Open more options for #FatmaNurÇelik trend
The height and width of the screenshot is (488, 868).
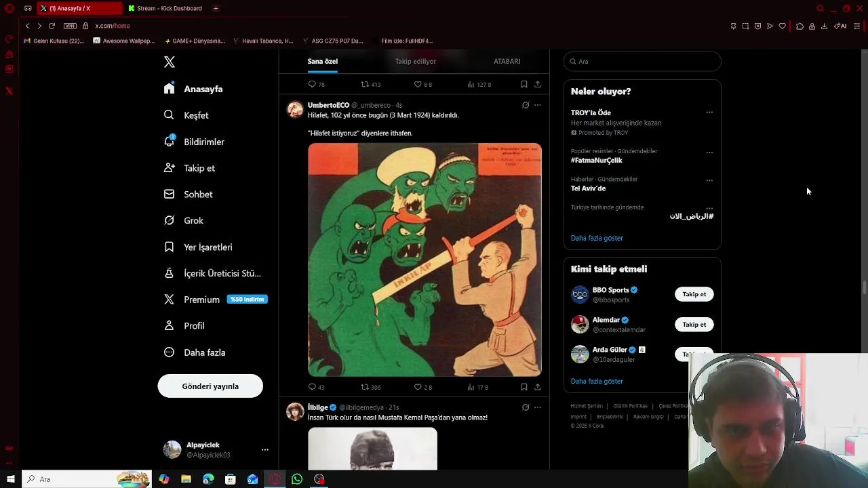(709, 152)
